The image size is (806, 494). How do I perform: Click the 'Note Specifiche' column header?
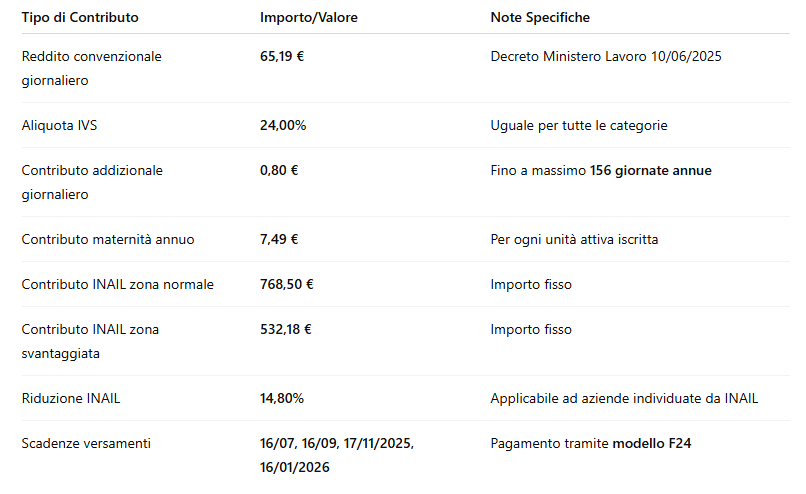coord(540,18)
